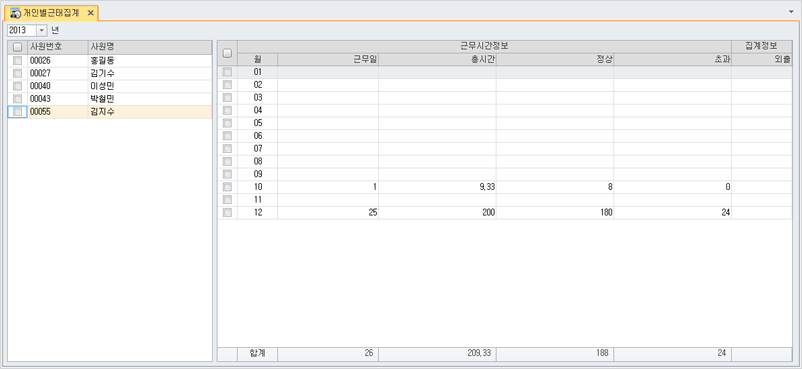
Task: Click the 초과 column header
Action: [673, 59]
